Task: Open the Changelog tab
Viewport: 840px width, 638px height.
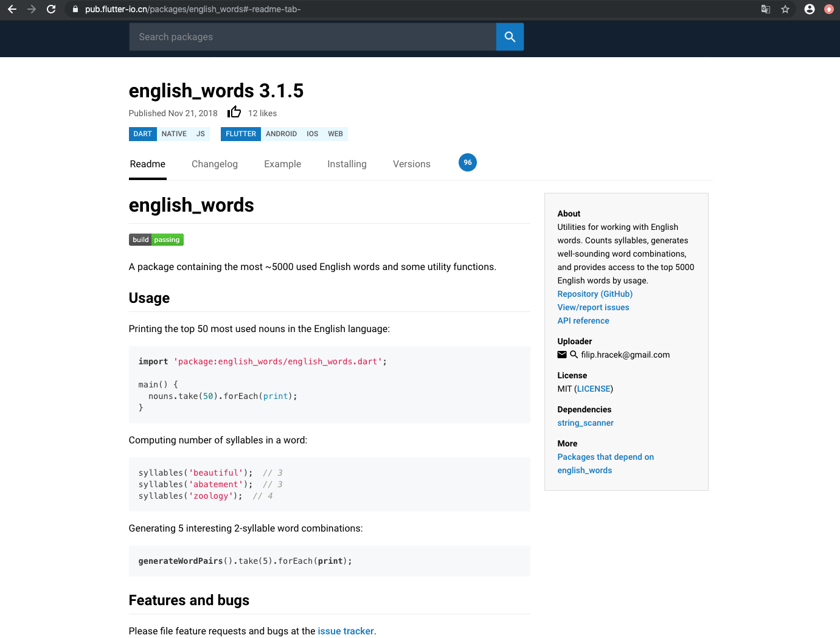Action: 215,164
